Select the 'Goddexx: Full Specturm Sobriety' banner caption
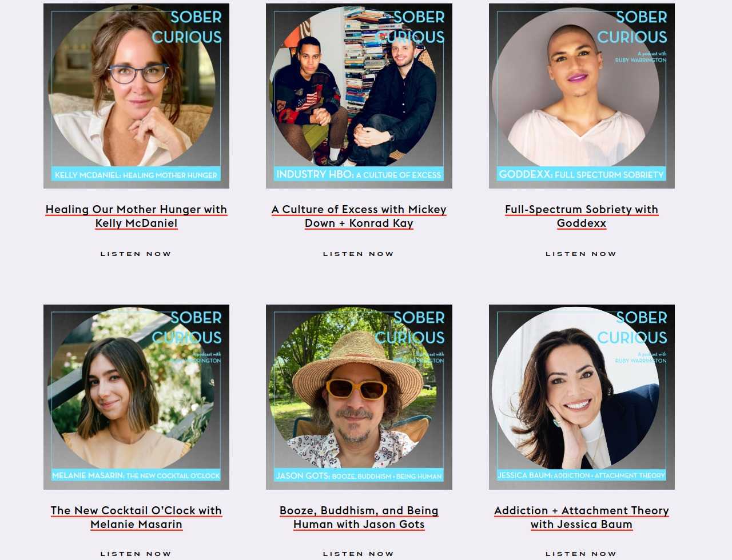 582,174
